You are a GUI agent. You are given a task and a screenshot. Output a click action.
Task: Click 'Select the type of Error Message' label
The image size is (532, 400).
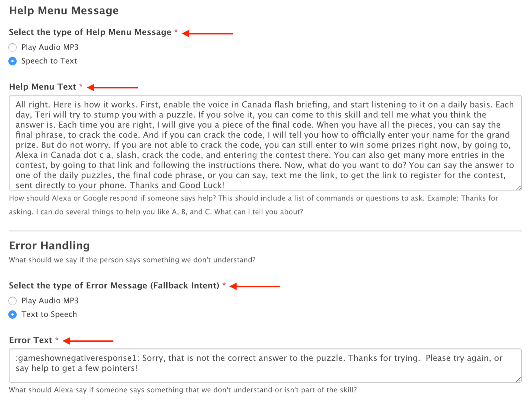click(x=114, y=286)
